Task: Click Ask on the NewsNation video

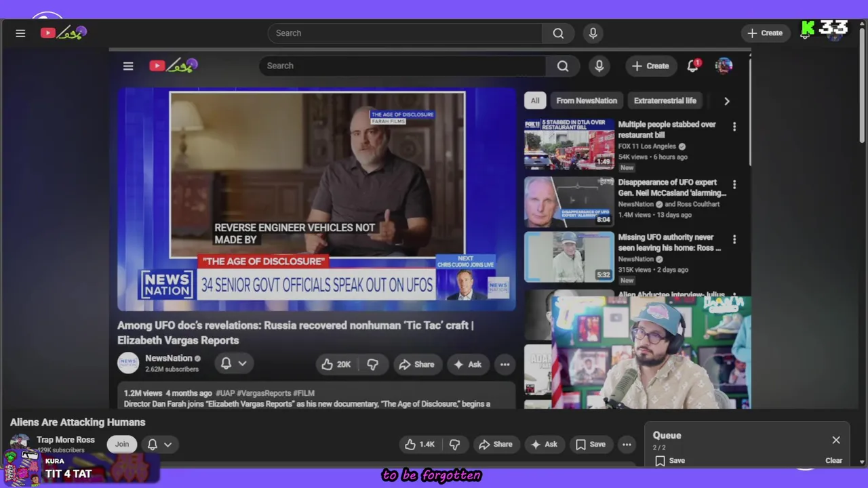Action: [x=467, y=365]
